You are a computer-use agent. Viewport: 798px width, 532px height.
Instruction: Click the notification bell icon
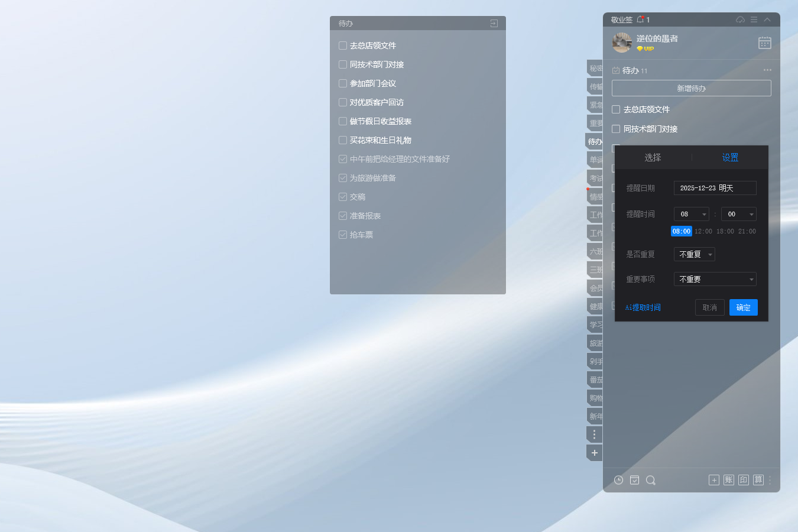point(640,20)
